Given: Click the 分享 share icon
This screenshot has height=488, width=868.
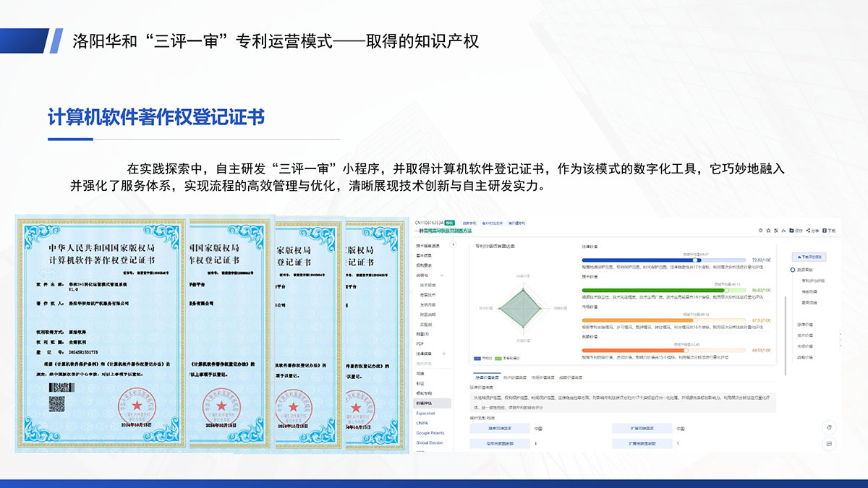Looking at the screenshot, I should [x=812, y=230].
